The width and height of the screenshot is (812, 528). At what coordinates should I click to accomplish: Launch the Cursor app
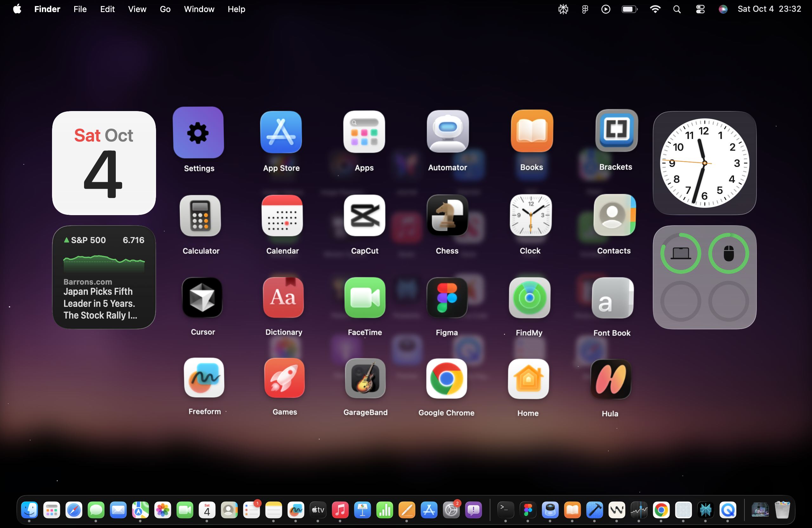click(x=202, y=298)
